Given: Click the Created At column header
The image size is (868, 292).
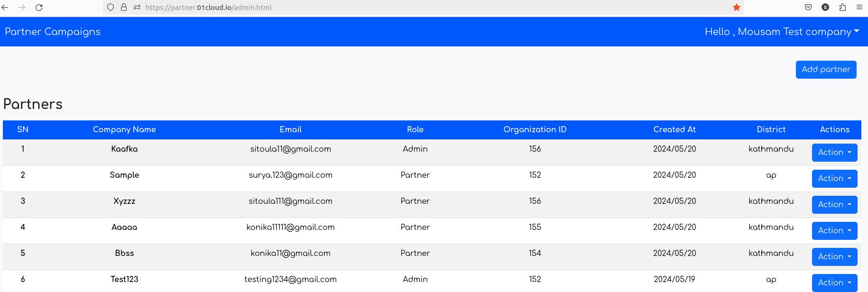Looking at the screenshot, I should (674, 129).
